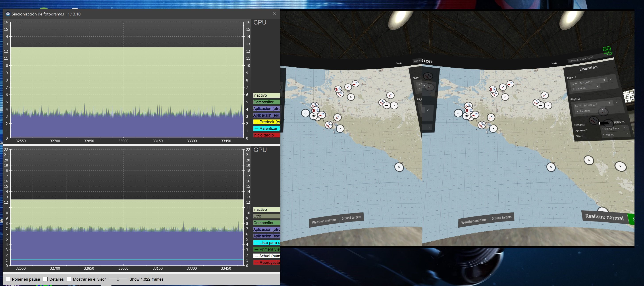
Task: Click the lone plane marker over the sea in left-eye view
Action: pos(399,167)
